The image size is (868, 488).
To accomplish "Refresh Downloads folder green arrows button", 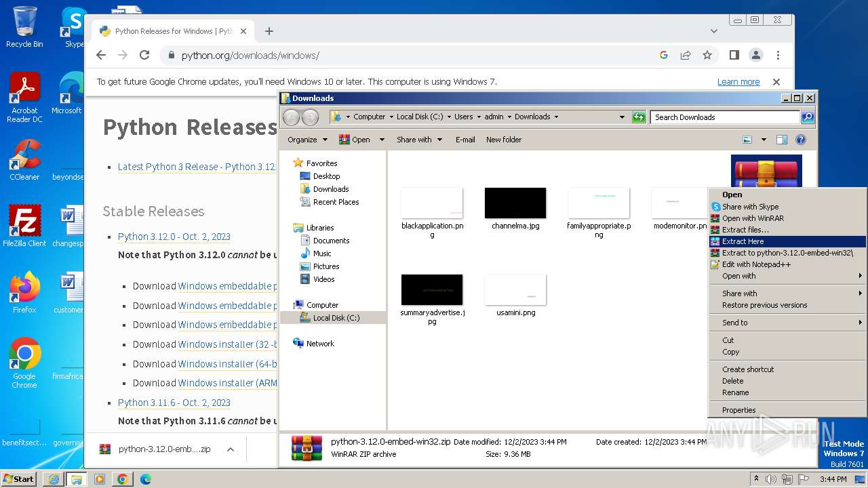I will click(639, 117).
